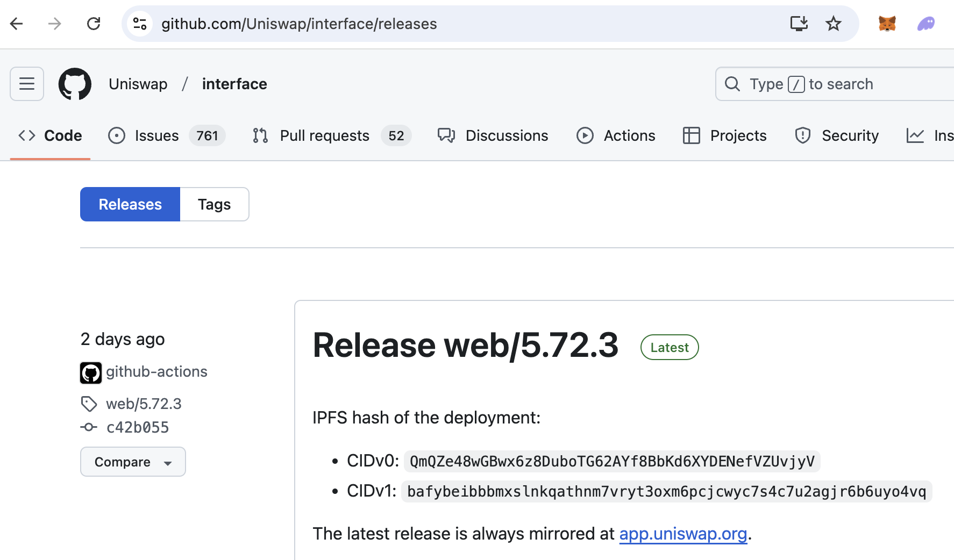Open Actions via the play-circle icon
The image size is (954, 560).
click(x=586, y=135)
